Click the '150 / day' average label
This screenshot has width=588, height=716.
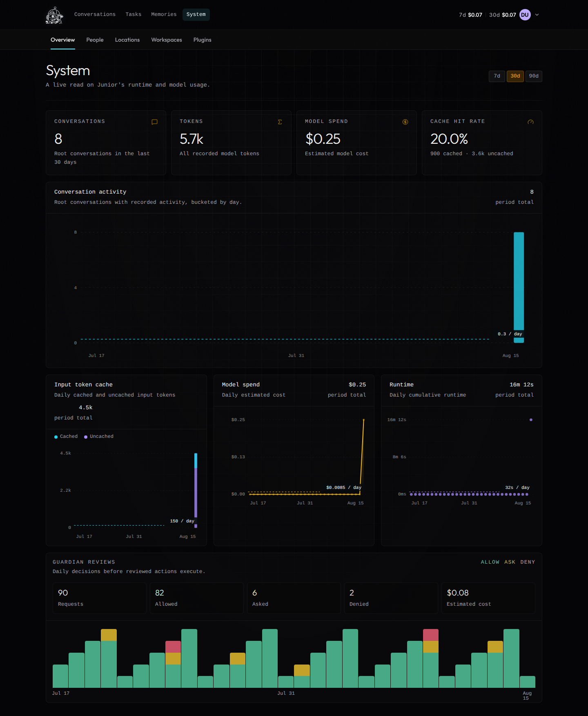pyautogui.click(x=182, y=521)
